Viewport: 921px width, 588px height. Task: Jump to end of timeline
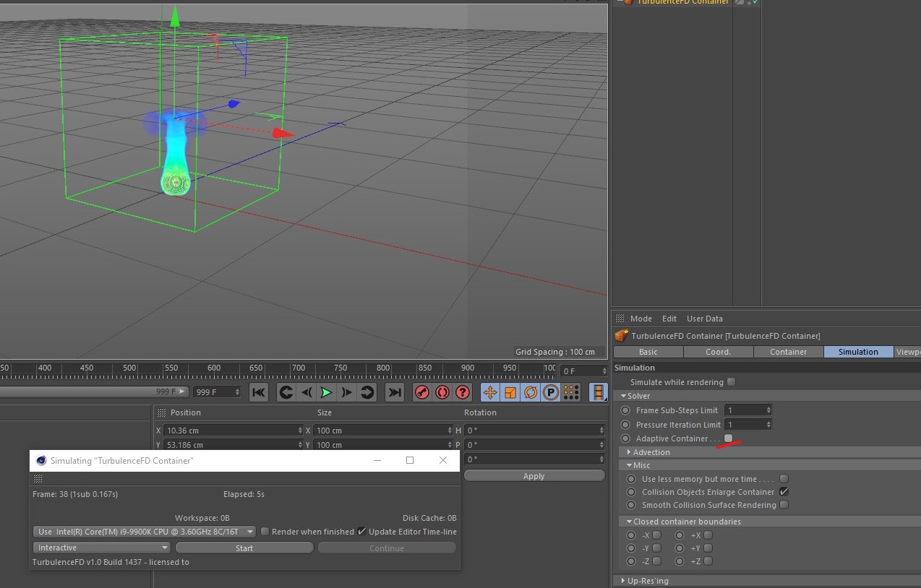[395, 392]
